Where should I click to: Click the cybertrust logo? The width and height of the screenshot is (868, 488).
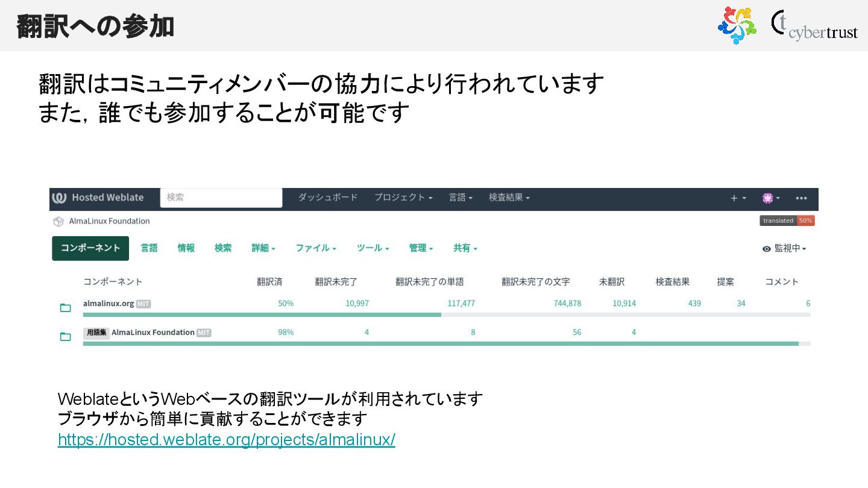pos(814,25)
